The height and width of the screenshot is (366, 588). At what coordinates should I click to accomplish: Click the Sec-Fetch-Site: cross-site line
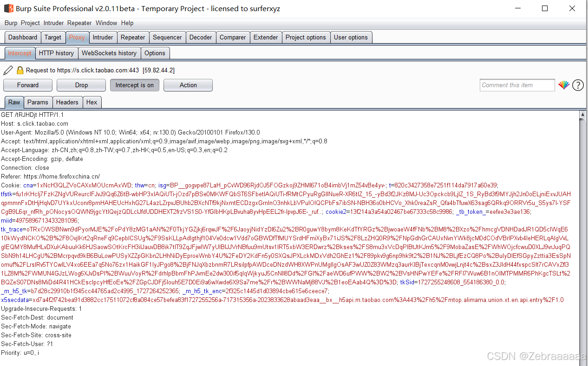36,335
